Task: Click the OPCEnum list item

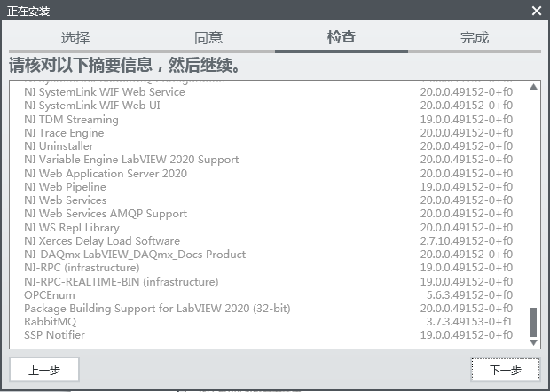Action: click(x=50, y=294)
